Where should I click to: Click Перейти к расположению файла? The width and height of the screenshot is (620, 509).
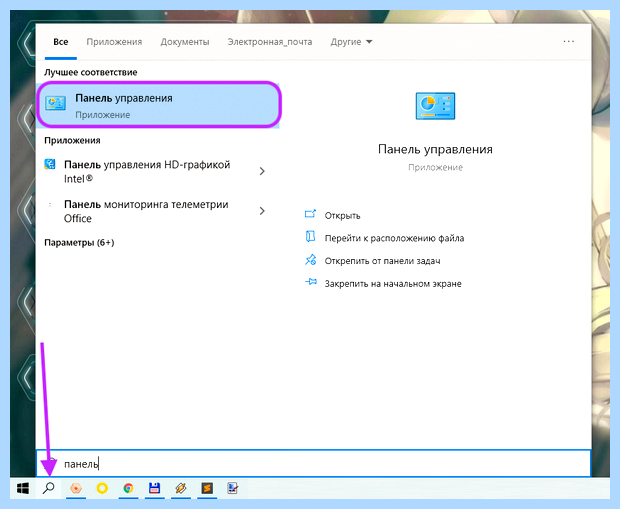pos(394,238)
